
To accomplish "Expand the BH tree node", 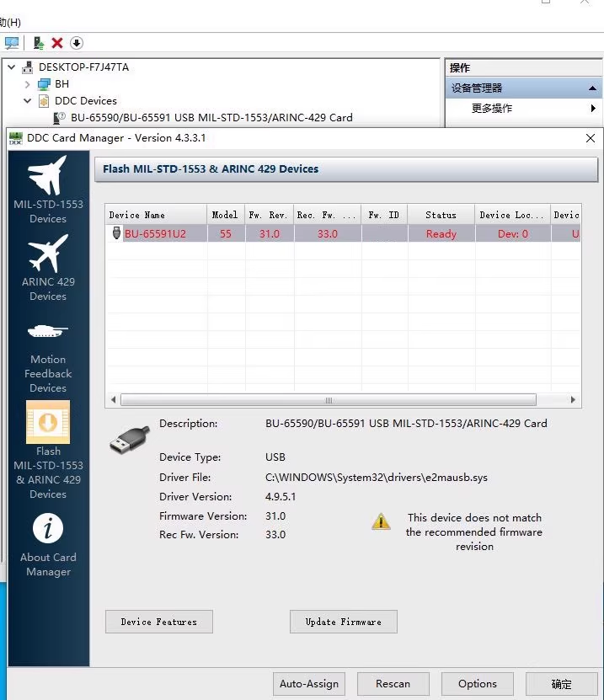I will pyautogui.click(x=27, y=84).
